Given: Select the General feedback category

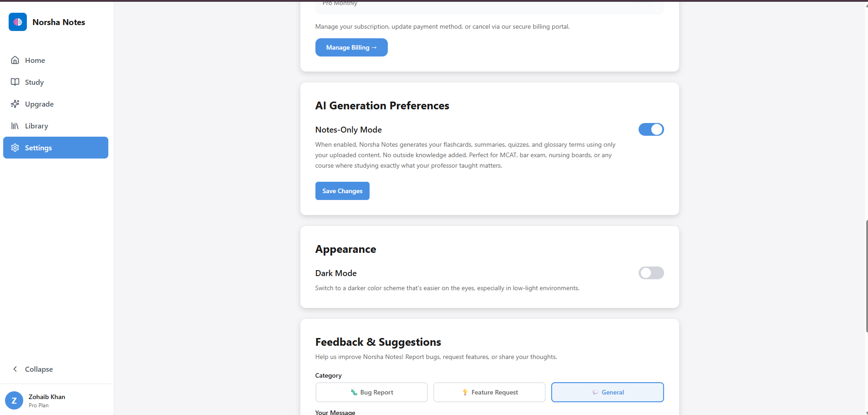Looking at the screenshot, I should coord(607,392).
